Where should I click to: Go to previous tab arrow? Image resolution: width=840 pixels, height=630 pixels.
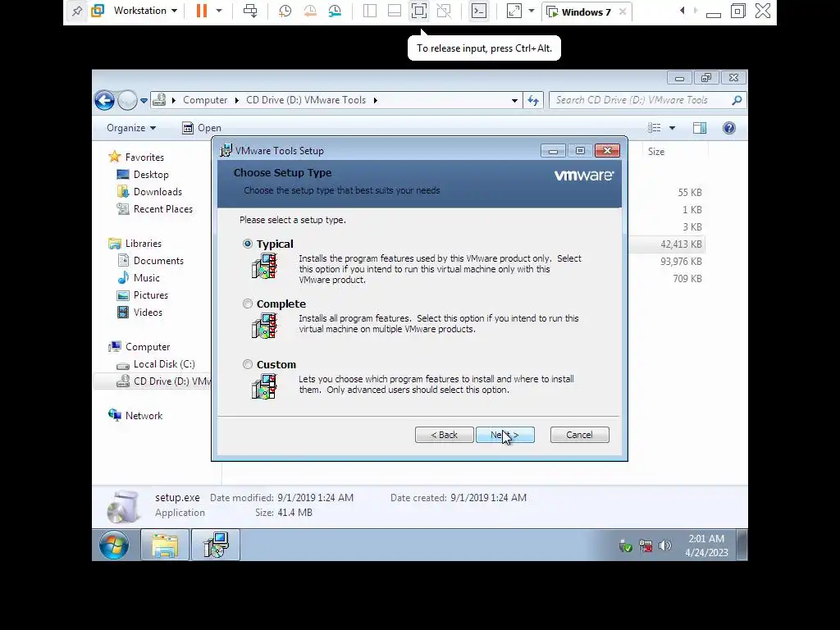(x=682, y=11)
